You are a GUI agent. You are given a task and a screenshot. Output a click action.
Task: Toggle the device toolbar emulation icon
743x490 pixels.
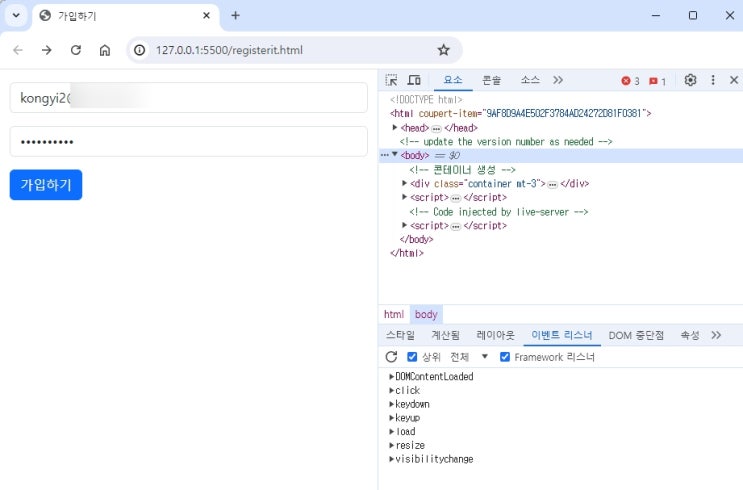click(414, 80)
